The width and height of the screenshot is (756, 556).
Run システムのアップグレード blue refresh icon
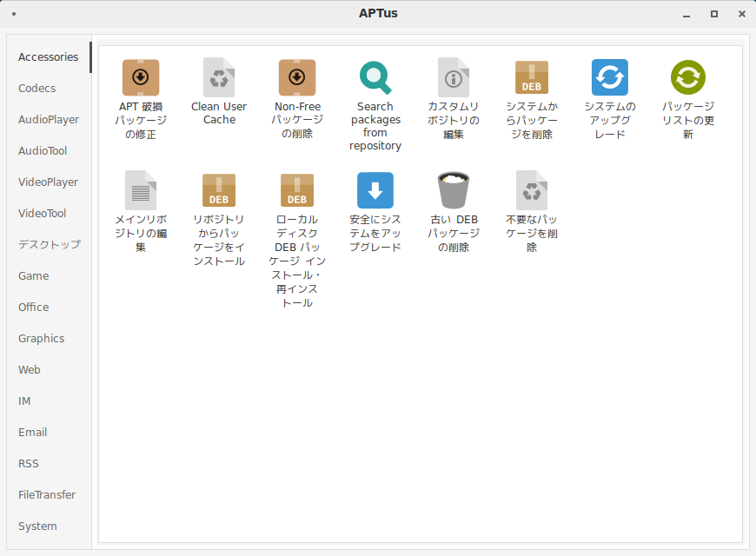(610, 77)
